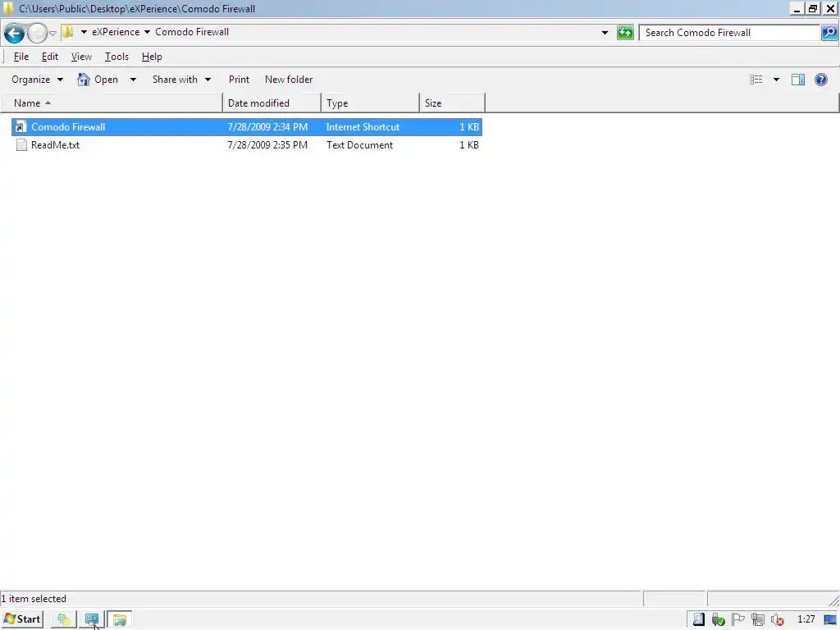Click the Forward navigation arrow
Screen dimensions: 840x630
click(x=37, y=33)
